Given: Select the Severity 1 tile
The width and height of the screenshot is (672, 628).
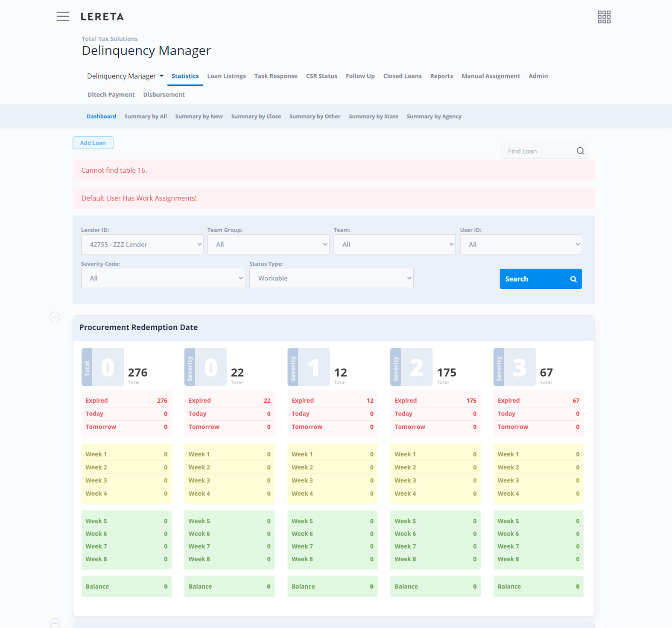Looking at the screenshot, I should pos(309,367).
